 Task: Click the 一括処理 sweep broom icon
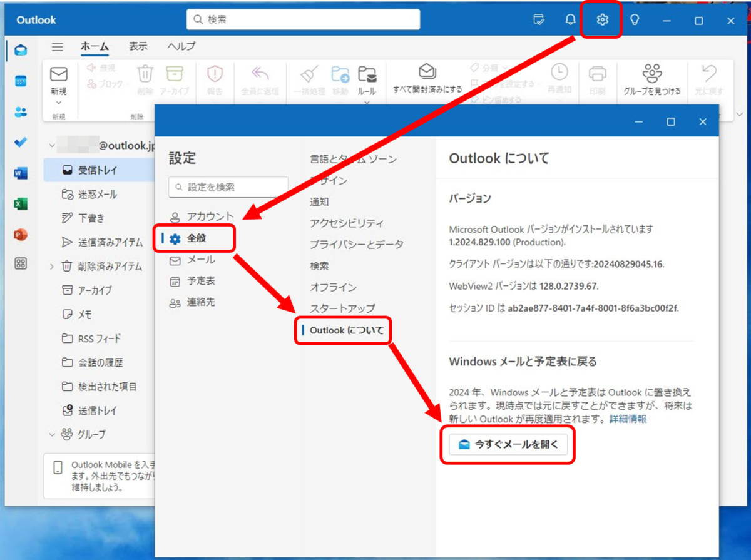click(x=309, y=74)
